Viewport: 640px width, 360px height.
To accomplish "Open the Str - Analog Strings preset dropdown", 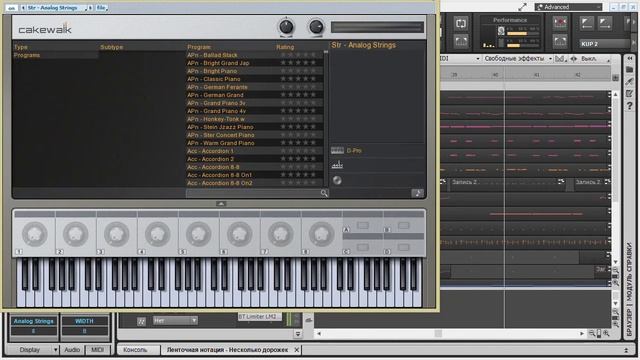I will (x=56, y=8).
